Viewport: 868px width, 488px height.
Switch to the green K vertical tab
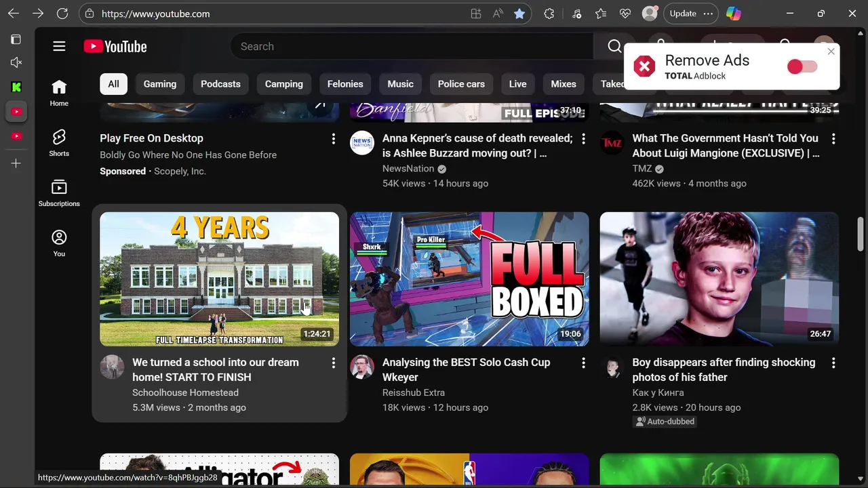pyautogui.click(x=16, y=87)
